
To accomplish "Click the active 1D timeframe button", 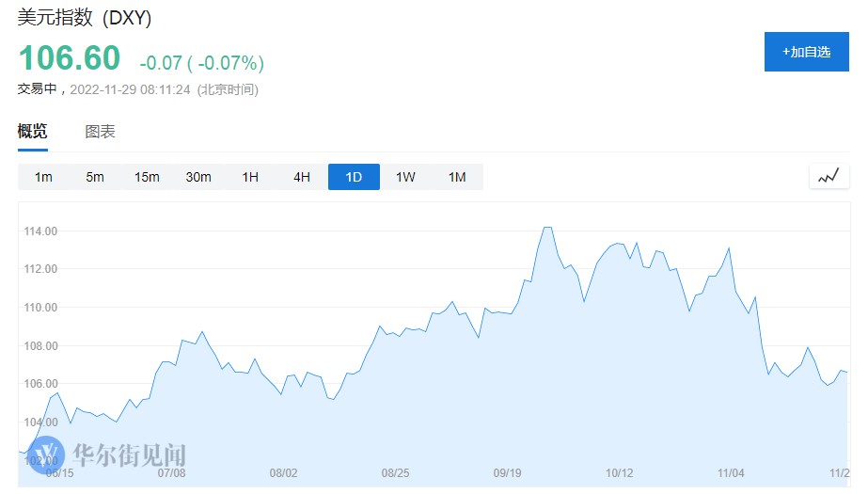I will (354, 177).
